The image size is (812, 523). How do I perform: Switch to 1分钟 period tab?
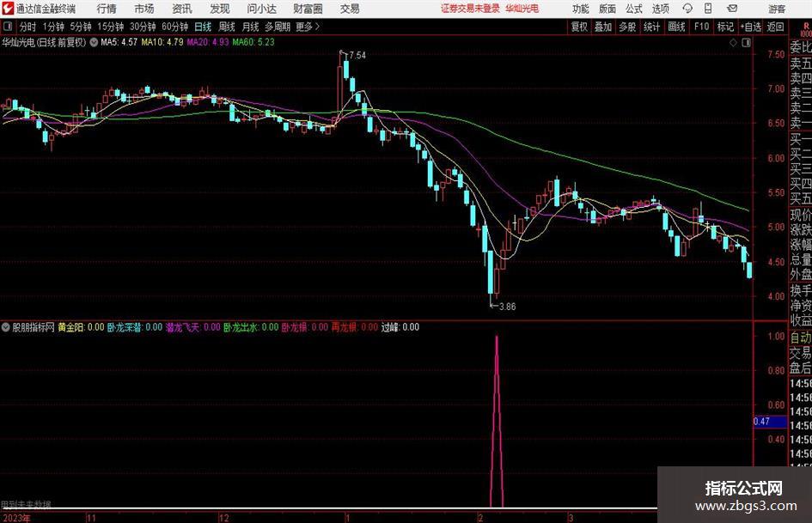[x=53, y=27]
